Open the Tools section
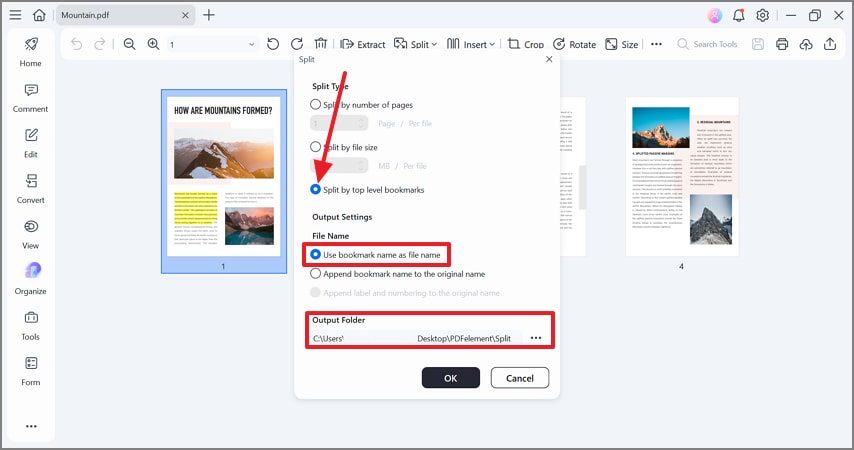Image resolution: width=854 pixels, height=450 pixels. pyautogui.click(x=30, y=326)
